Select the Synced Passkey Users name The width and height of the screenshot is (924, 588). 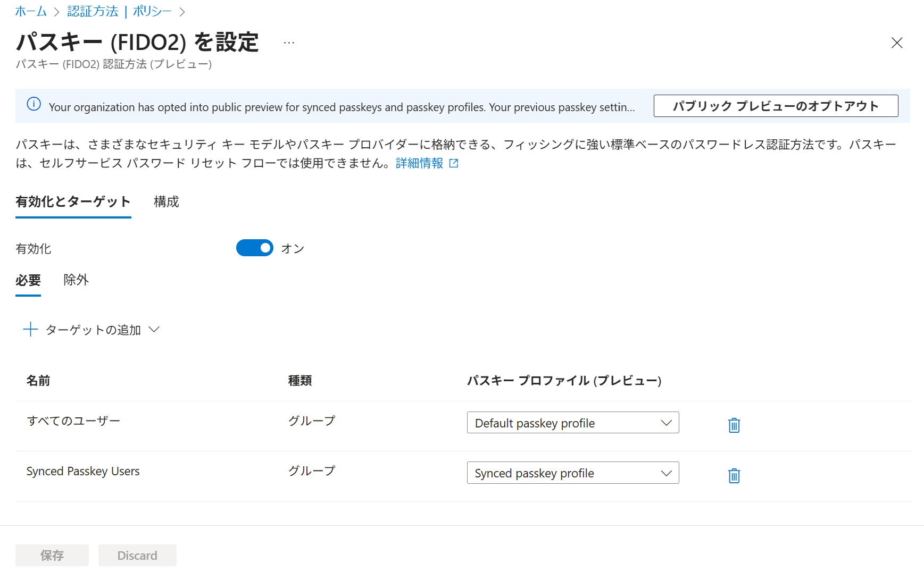coord(83,471)
